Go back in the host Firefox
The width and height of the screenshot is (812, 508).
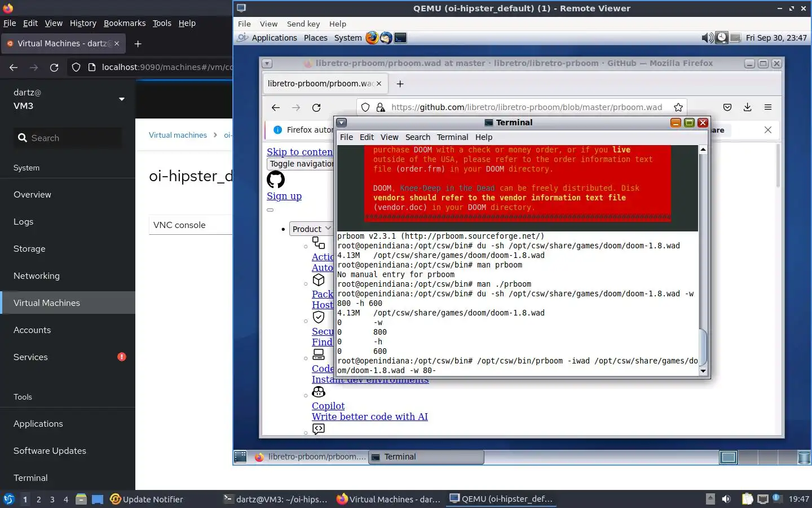(14, 67)
